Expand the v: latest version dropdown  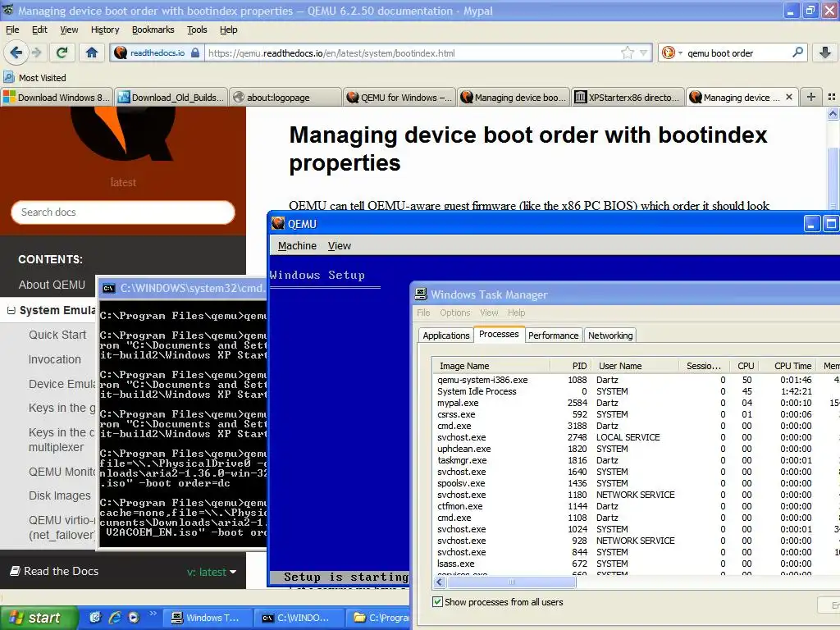[x=212, y=572]
